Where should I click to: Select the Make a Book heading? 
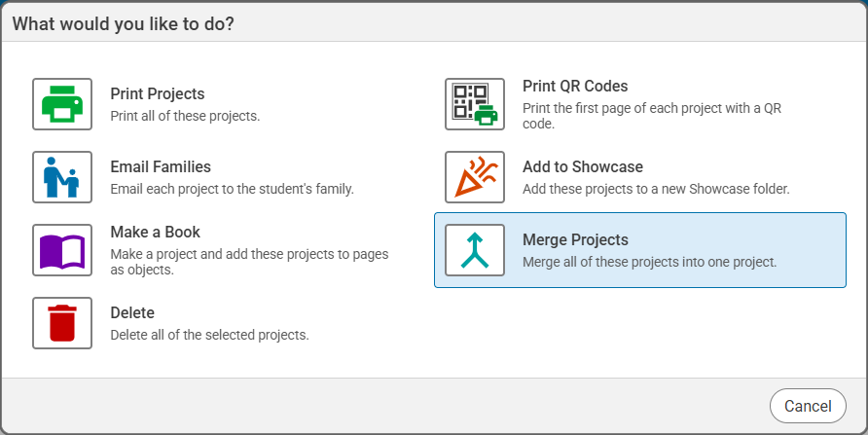[156, 233]
